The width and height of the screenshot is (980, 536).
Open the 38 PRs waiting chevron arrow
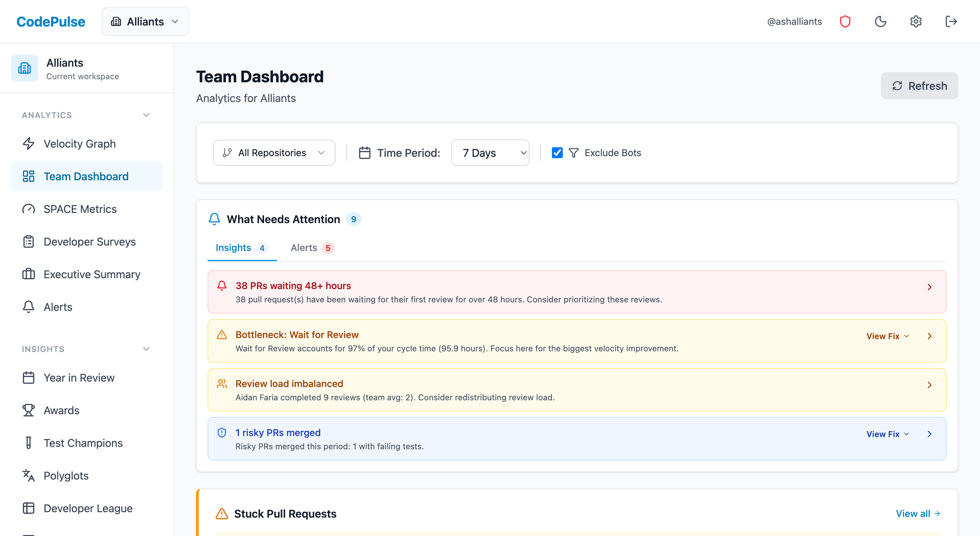929,287
